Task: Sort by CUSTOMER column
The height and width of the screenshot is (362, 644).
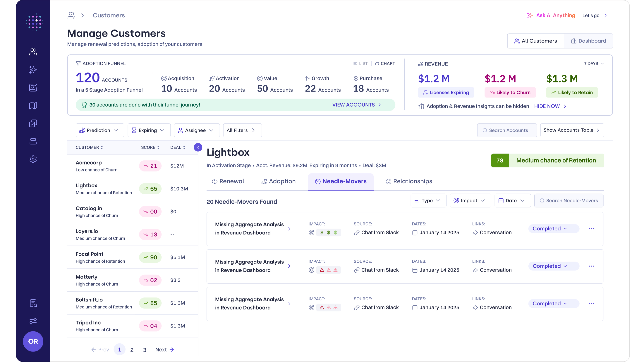Action: (89, 147)
